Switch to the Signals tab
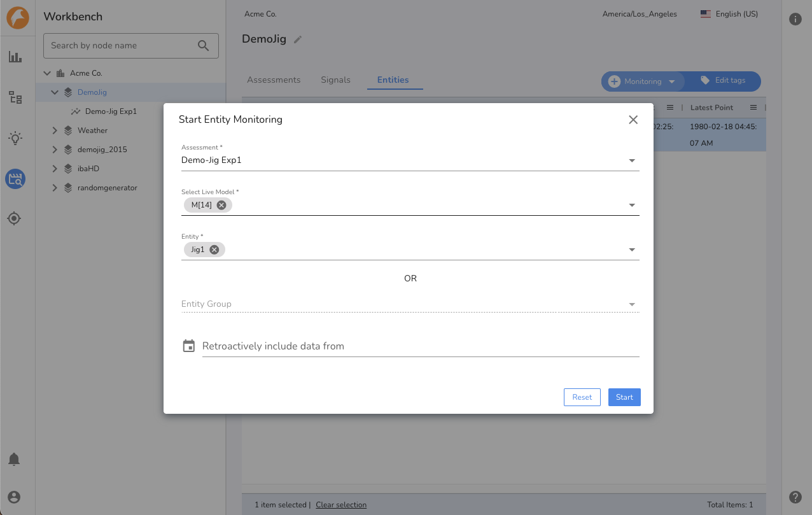The height and width of the screenshot is (515, 812). coord(335,80)
